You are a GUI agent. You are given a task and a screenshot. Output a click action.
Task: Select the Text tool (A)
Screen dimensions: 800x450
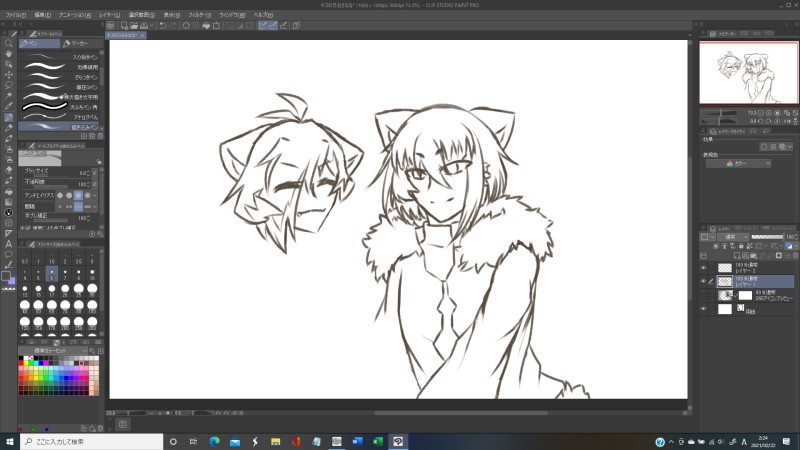point(8,244)
